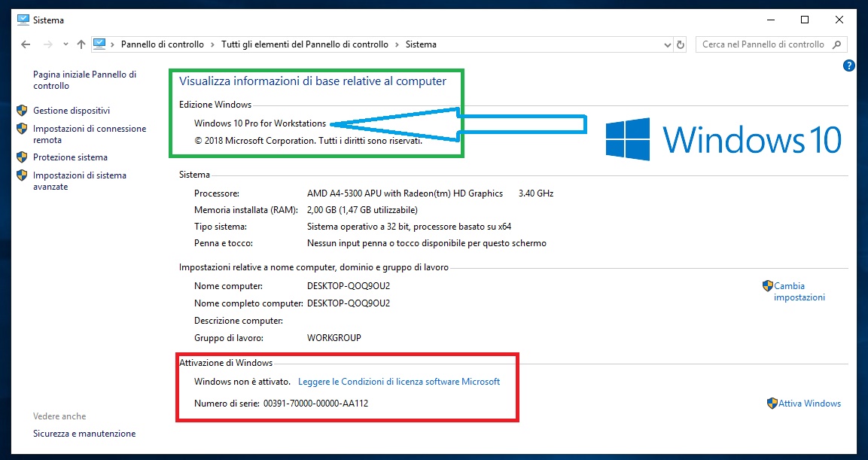
Task: Click shield icon beside Impostazioni di sistema avanzate
Action: (22, 175)
